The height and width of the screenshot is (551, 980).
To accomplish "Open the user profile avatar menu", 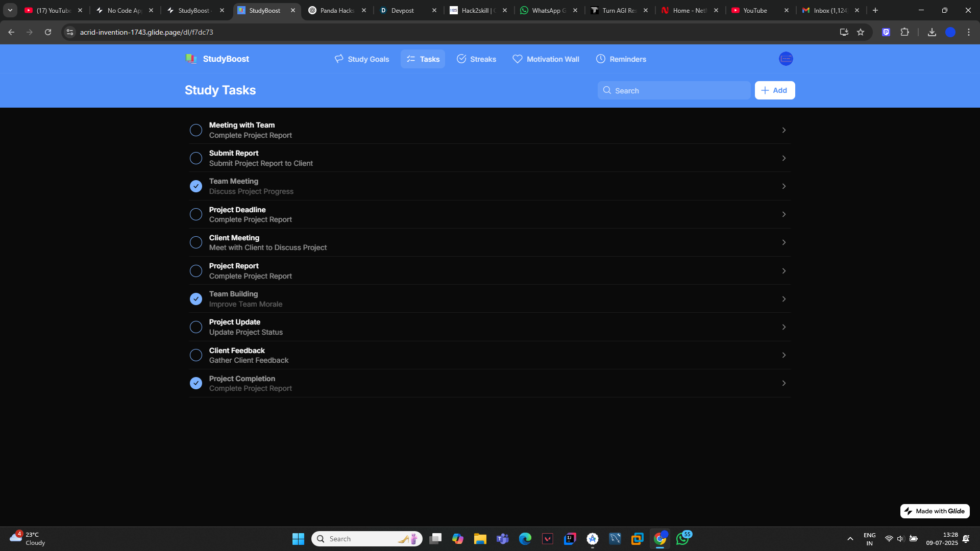I will 786,59.
